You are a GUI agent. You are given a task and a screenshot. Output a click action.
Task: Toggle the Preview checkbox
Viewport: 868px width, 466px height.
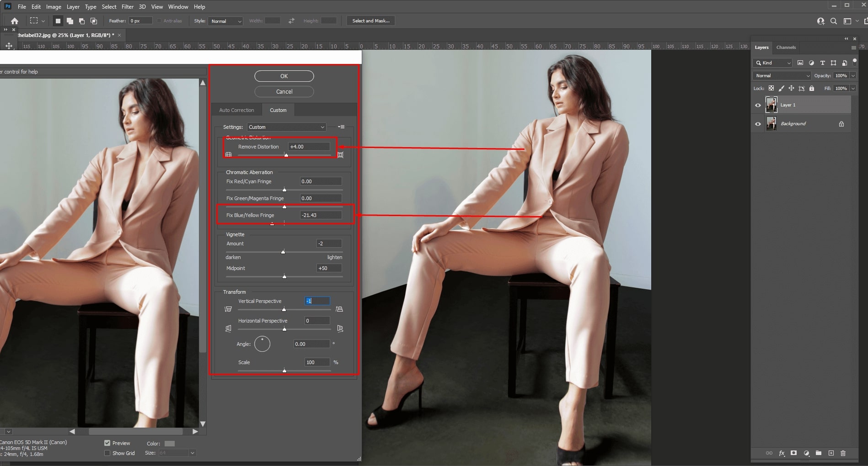click(107, 443)
